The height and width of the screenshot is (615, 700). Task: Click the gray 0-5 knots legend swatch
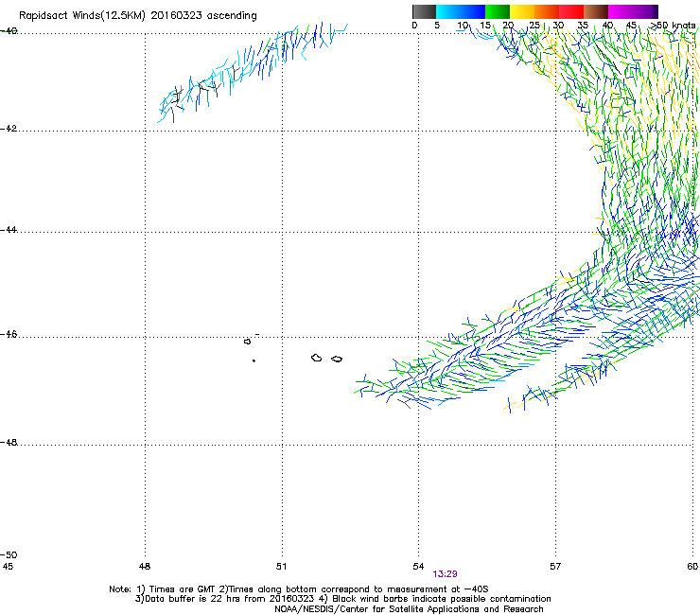pos(424,11)
